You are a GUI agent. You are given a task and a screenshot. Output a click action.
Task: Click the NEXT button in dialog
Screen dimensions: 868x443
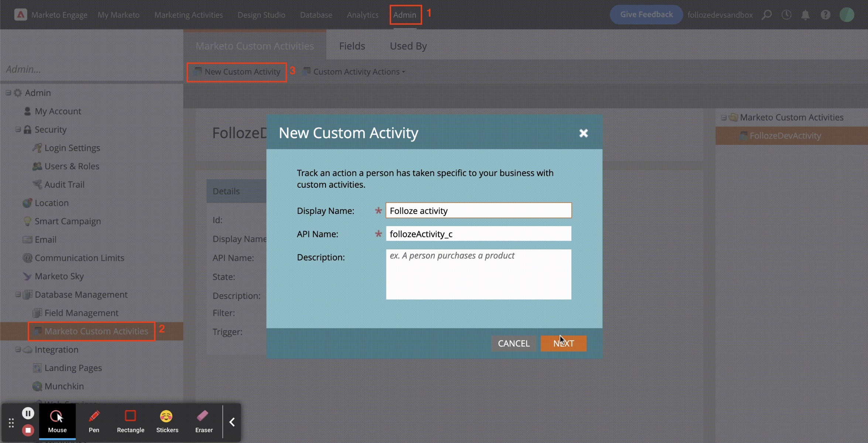tap(563, 343)
